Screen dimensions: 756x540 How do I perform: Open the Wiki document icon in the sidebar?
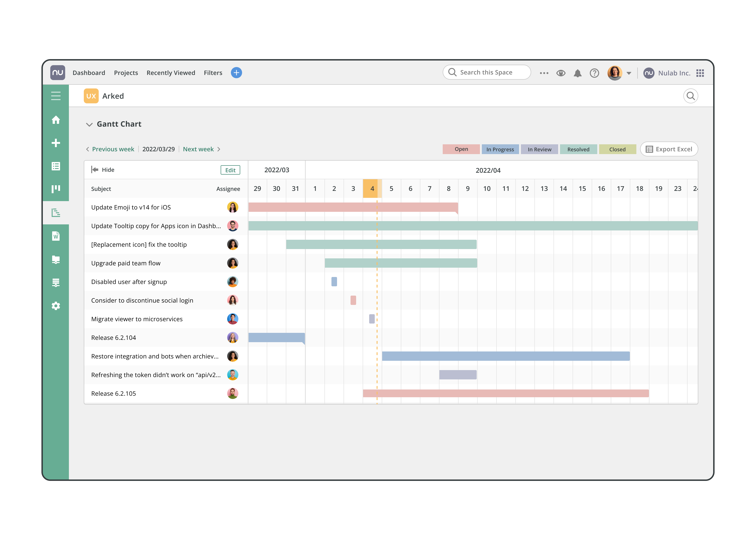56,236
